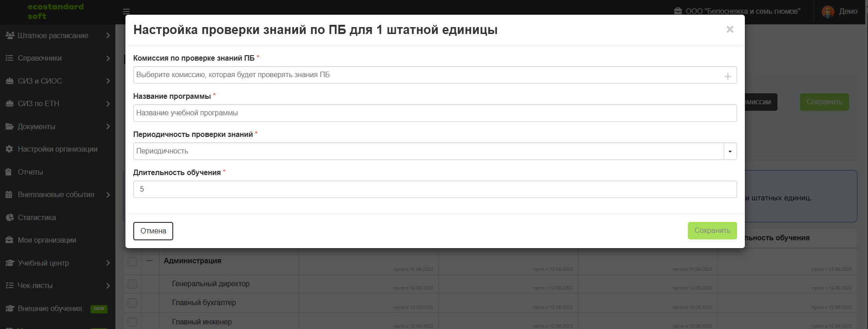Click the Справочники list icon

click(9, 58)
